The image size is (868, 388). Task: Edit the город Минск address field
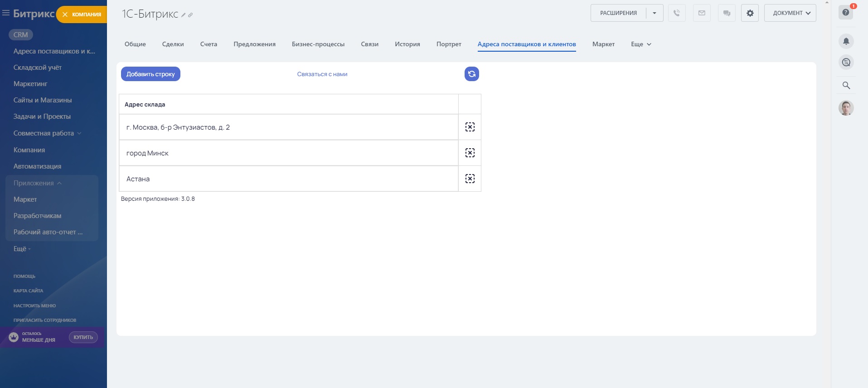(x=288, y=153)
